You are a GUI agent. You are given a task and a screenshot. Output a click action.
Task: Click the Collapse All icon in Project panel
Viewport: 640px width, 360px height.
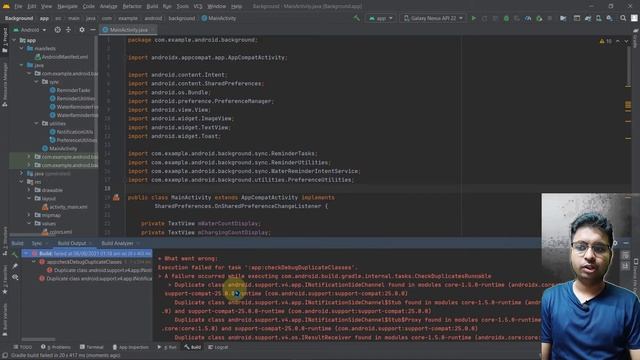pyautogui.click(x=68, y=30)
